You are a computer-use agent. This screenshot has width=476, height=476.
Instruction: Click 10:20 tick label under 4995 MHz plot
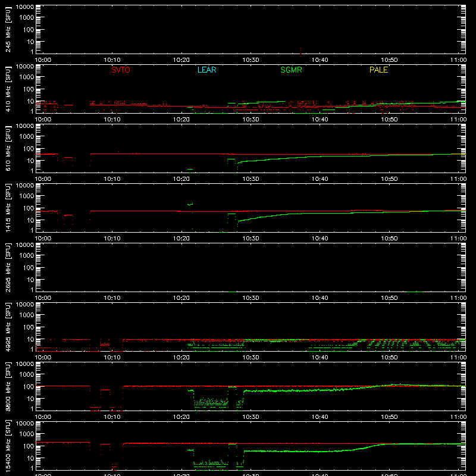(x=181, y=358)
